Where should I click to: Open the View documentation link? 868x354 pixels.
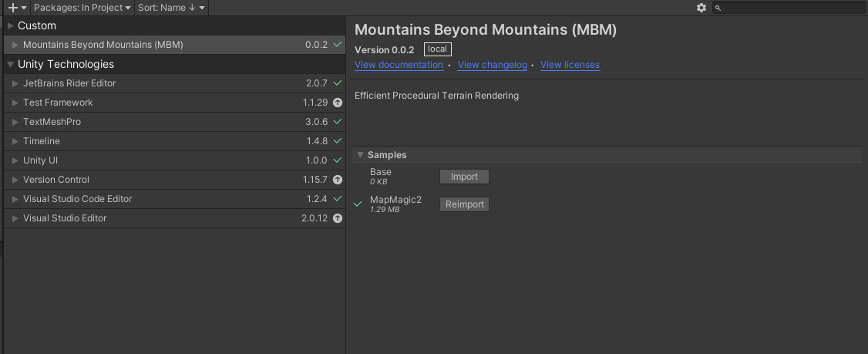pos(399,65)
